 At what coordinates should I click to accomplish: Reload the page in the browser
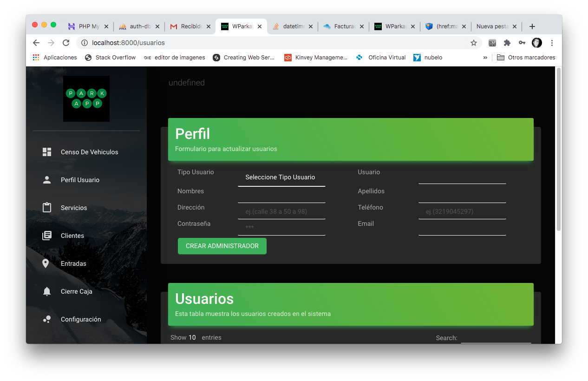pos(66,43)
